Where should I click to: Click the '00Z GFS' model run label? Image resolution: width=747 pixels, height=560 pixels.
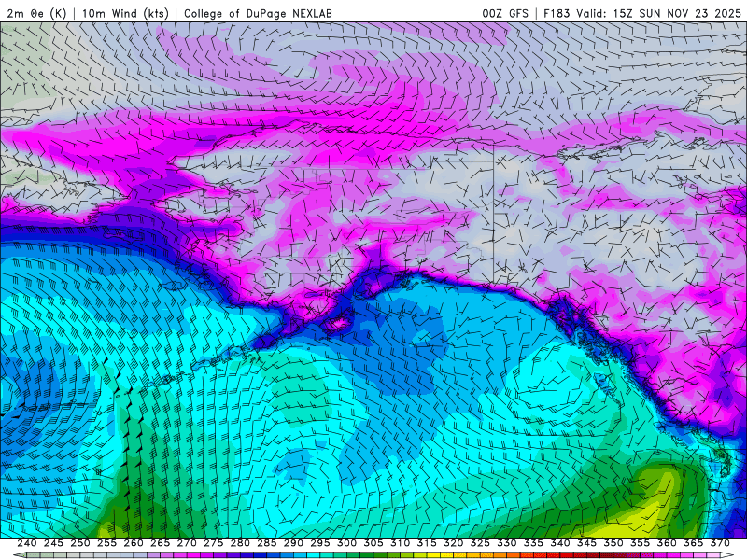pyautogui.click(x=505, y=13)
